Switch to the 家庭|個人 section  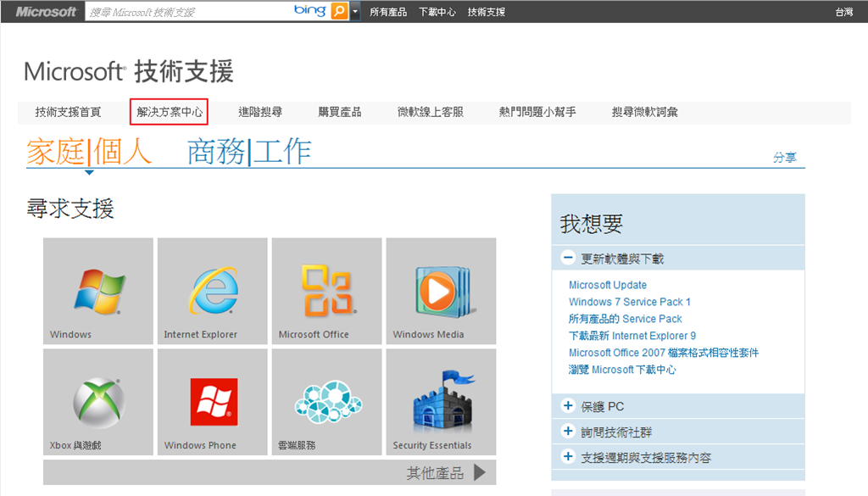pyautogui.click(x=89, y=151)
